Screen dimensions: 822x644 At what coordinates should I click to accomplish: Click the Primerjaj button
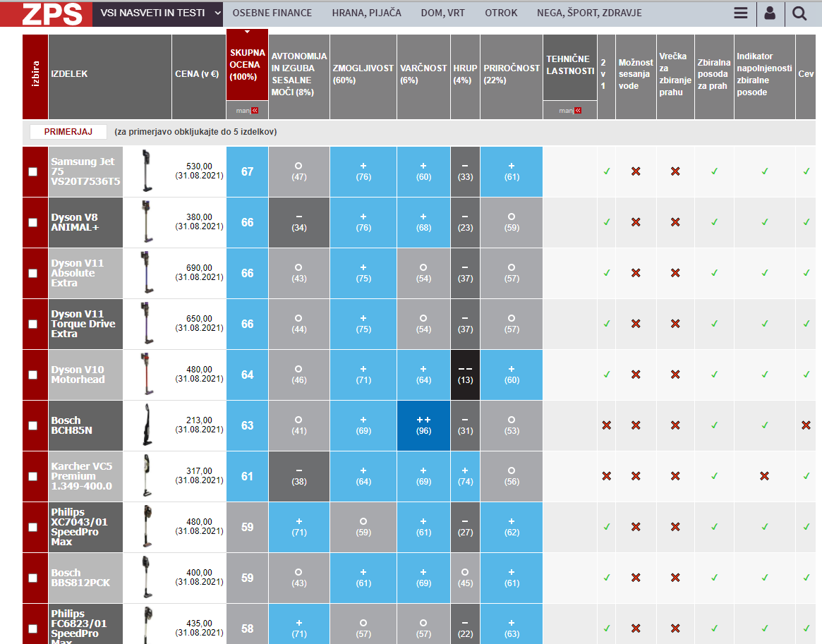(x=68, y=131)
